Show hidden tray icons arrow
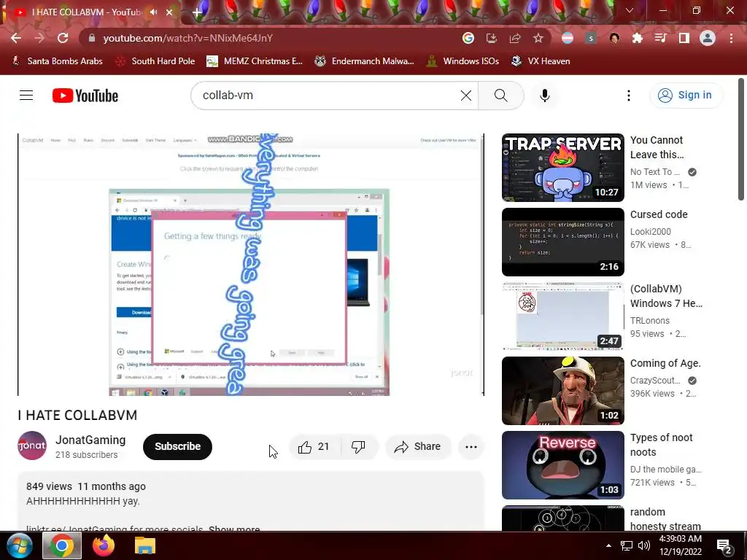747x560 pixels. tap(609, 545)
